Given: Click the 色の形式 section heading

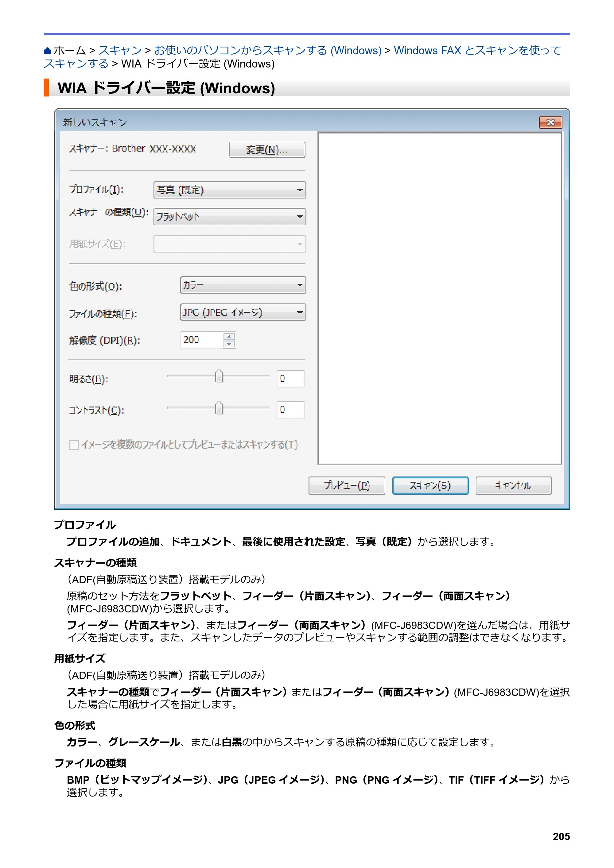Looking at the screenshot, I should [x=75, y=725].
